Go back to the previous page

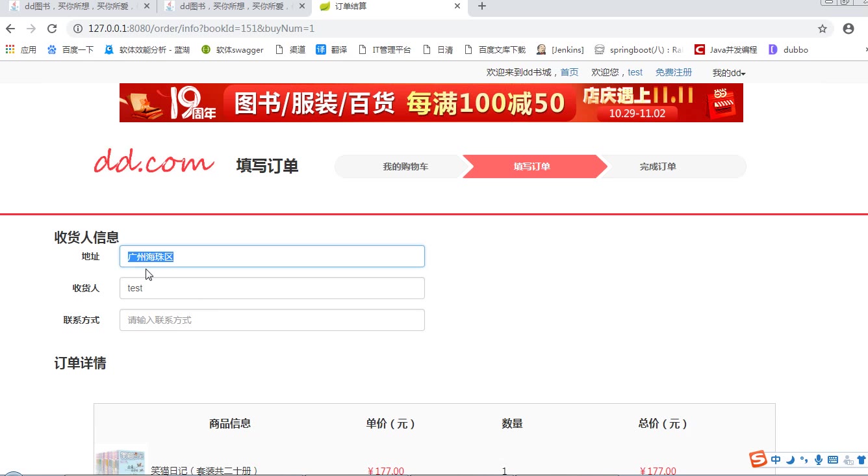pyautogui.click(x=10, y=29)
